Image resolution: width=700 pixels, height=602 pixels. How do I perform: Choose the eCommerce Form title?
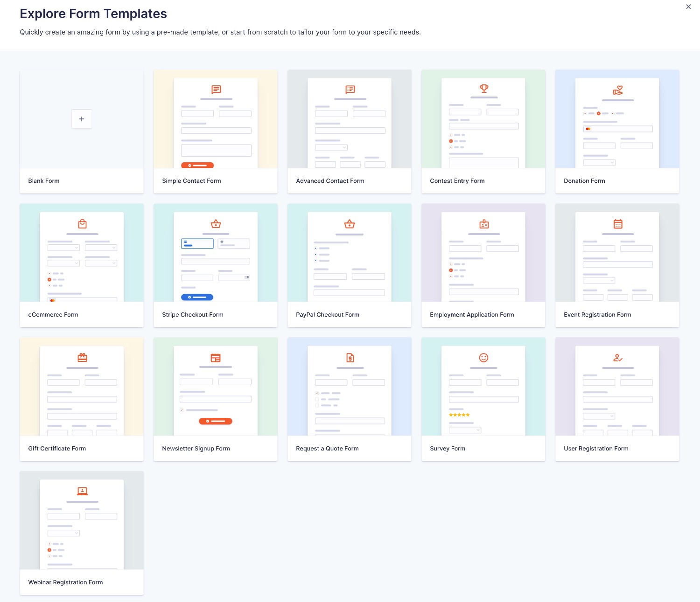[53, 315]
